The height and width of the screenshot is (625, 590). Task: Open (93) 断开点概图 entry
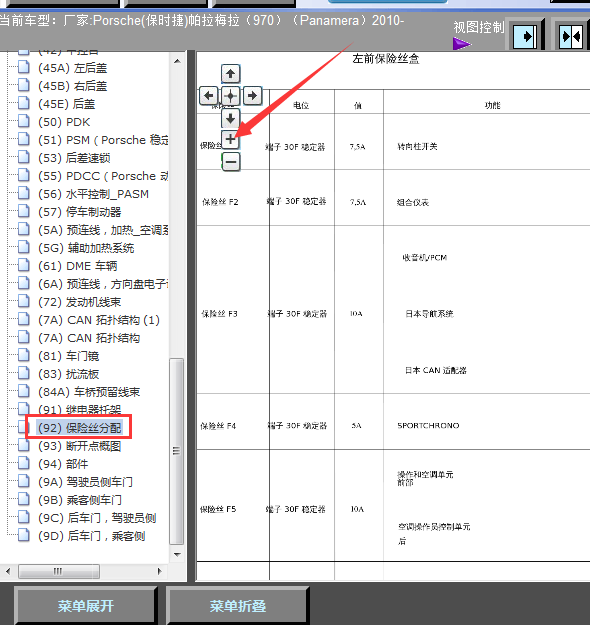coord(80,446)
